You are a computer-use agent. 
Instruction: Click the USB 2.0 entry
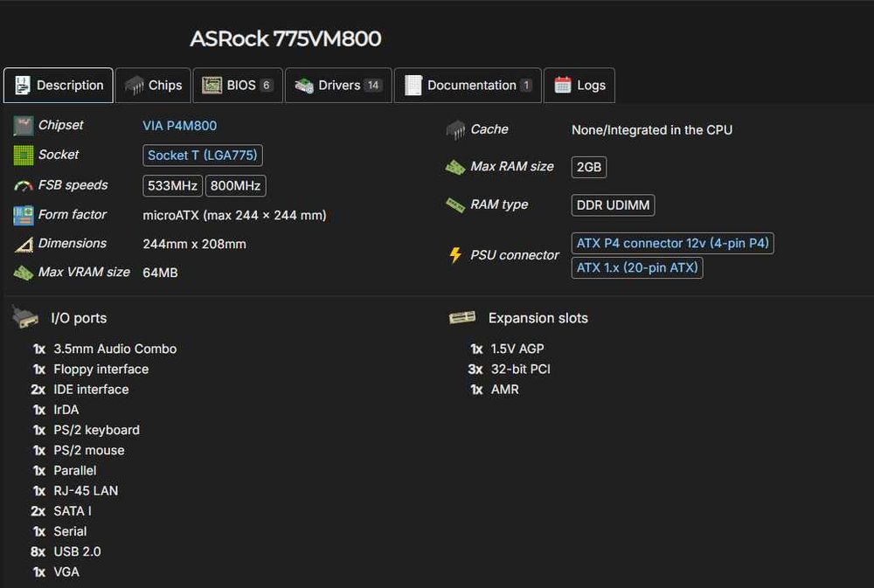tap(77, 551)
